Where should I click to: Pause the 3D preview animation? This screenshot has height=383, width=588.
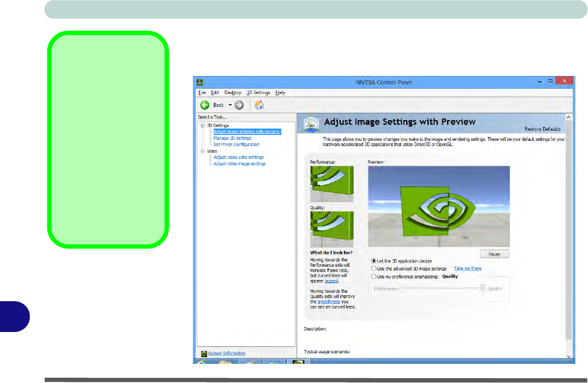click(x=494, y=254)
